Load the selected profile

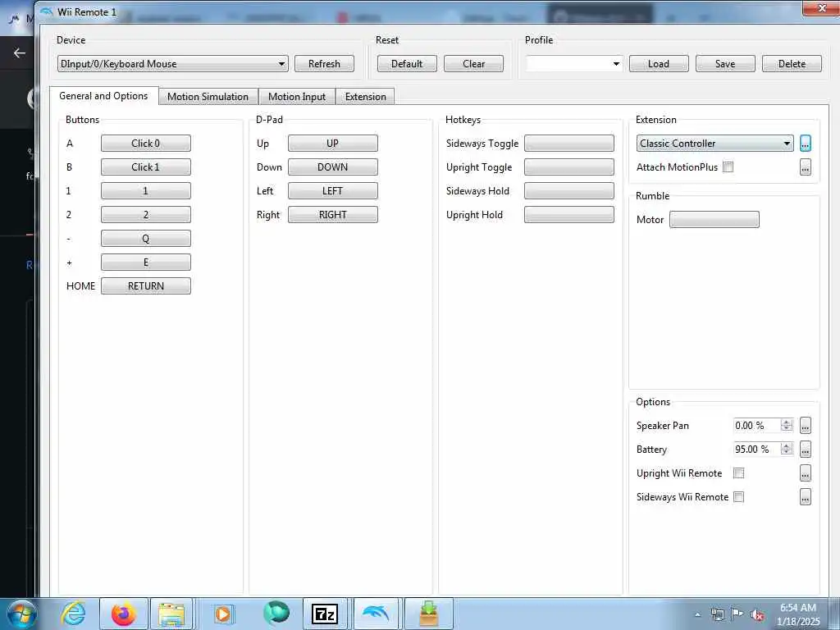(659, 64)
